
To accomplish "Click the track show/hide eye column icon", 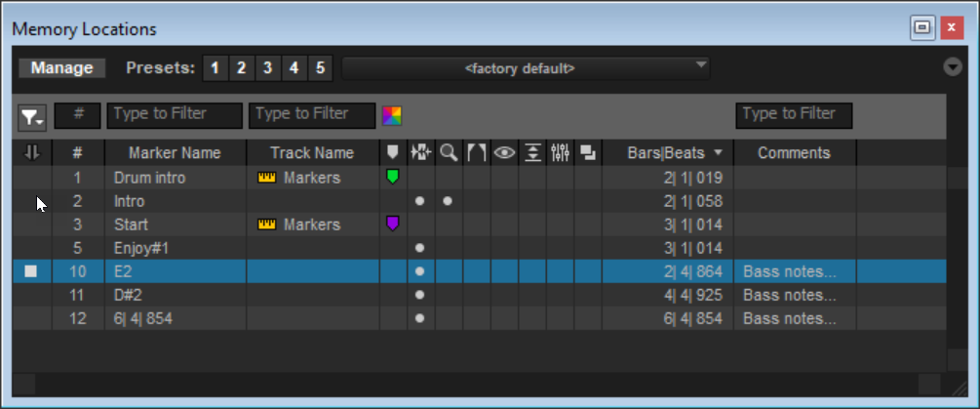I will tap(504, 152).
